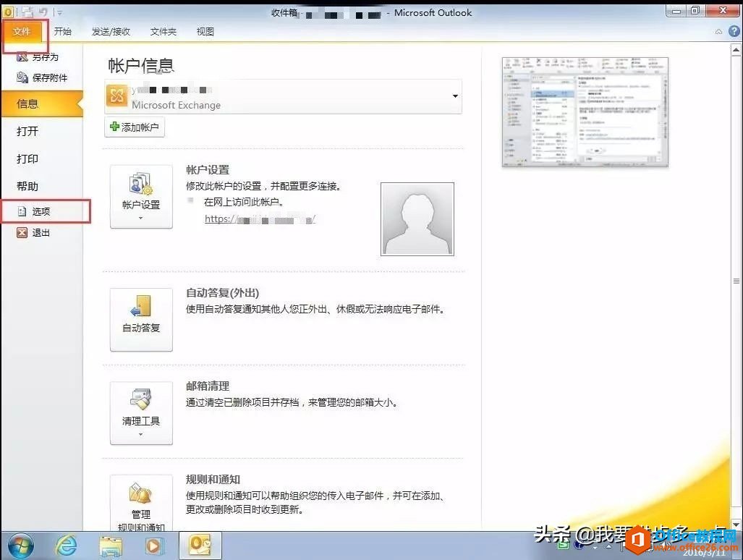This screenshot has width=743, height=560.
Task: Click the 在网上访问此帐户 text
Action: tap(244, 202)
